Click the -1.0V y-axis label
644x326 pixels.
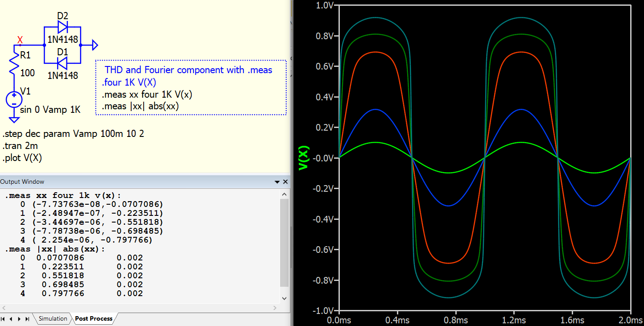click(x=323, y=310)
